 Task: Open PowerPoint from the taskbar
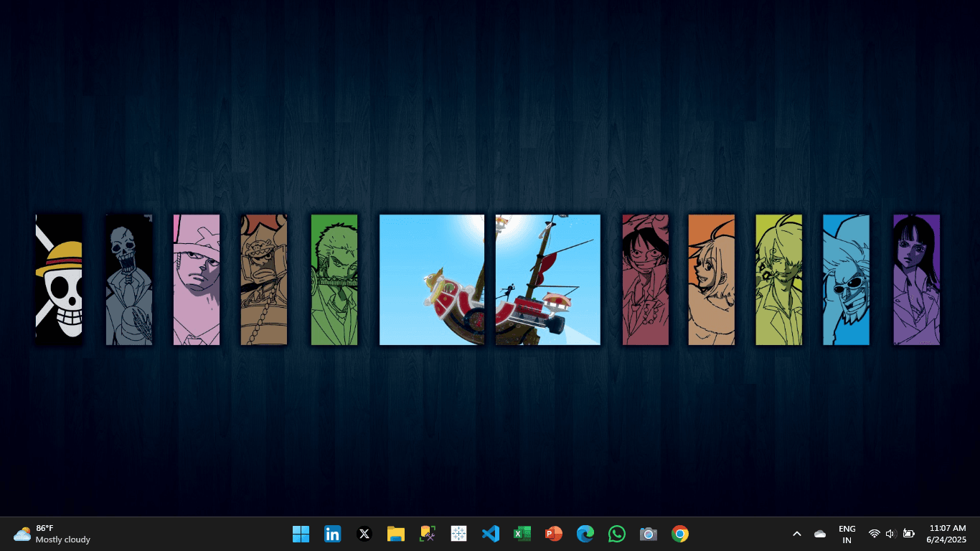(x=553, y=534)
